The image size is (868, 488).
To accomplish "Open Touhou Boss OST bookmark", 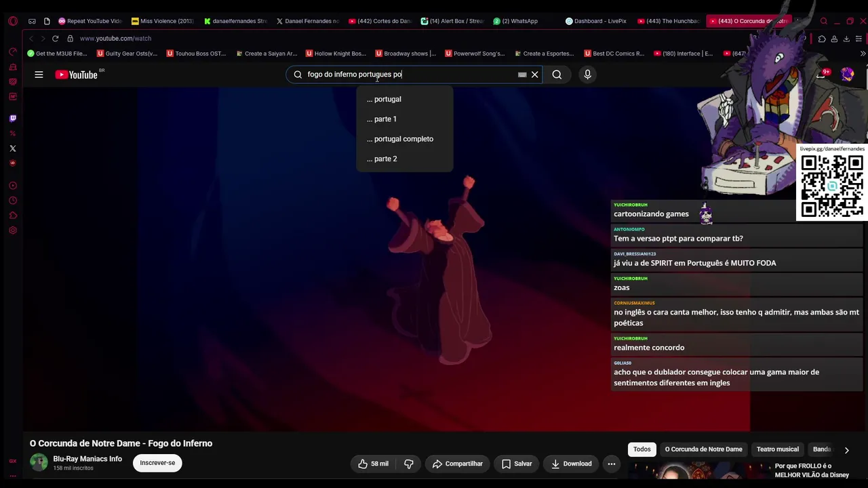I will pos(197,54).
